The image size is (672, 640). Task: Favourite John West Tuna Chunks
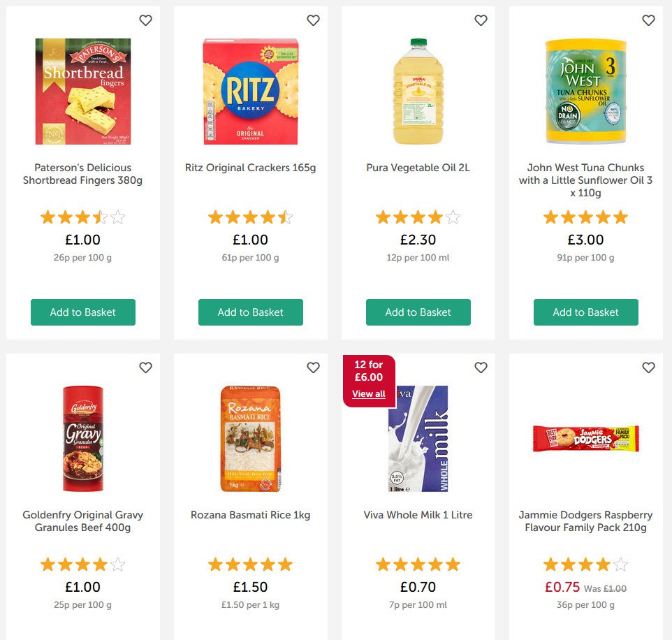click(x=648, y=20)
